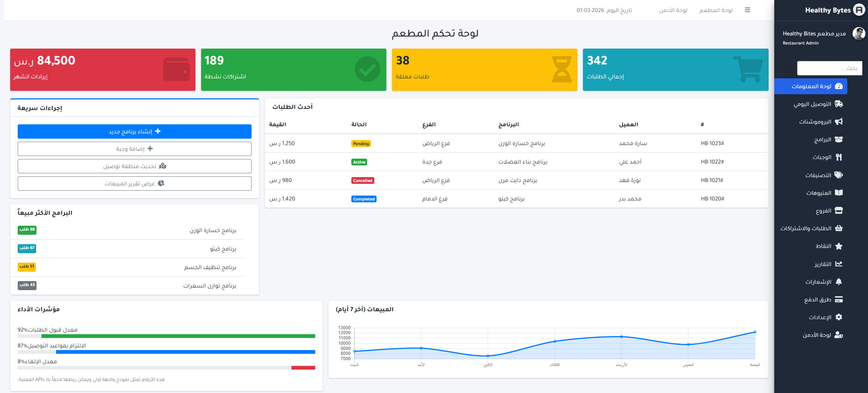Click the promotions megaphone icon
The width and height of the screenshot is (868, 393).
point(839,122)
